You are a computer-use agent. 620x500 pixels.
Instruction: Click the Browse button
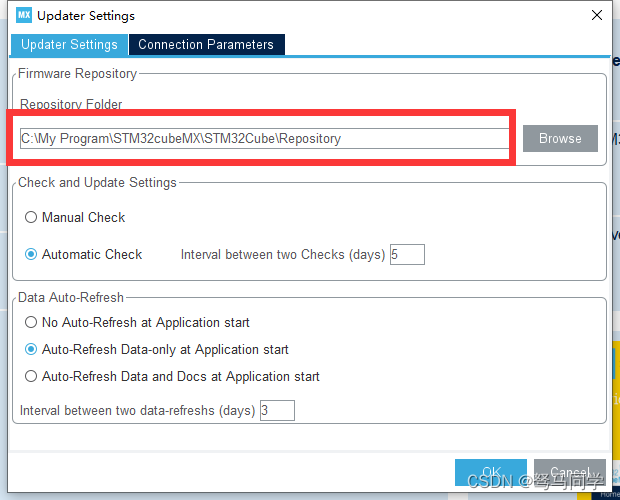(x=560, y=138)
